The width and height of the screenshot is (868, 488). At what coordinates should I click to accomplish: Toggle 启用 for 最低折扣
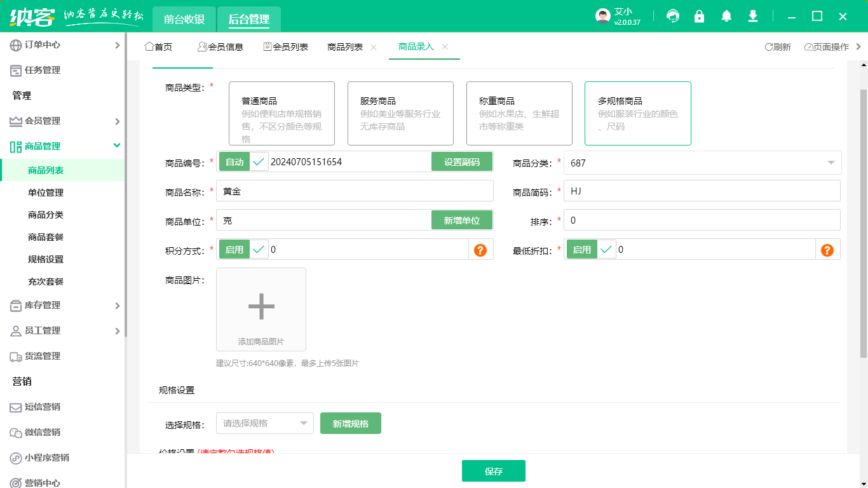click(606, 250)
